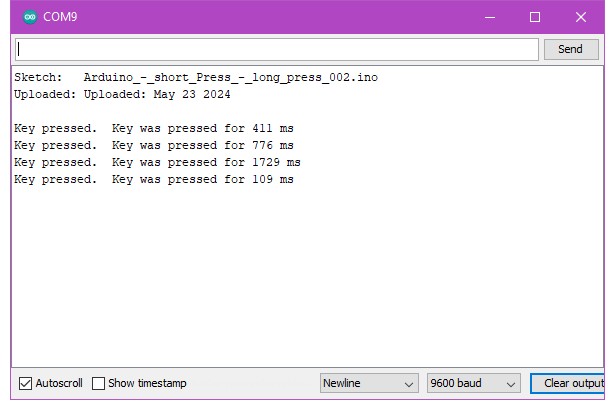Click the output line showing 411 ms
This screenshot has height=410, width=615.
click(154, 128)
